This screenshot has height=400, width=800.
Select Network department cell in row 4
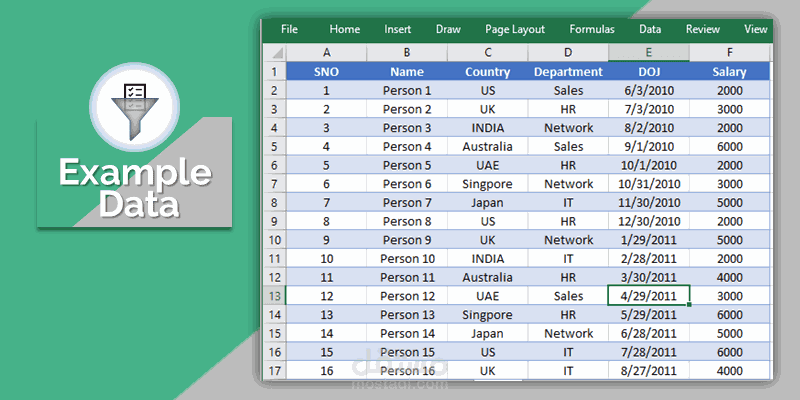click(x=568, y=128)
